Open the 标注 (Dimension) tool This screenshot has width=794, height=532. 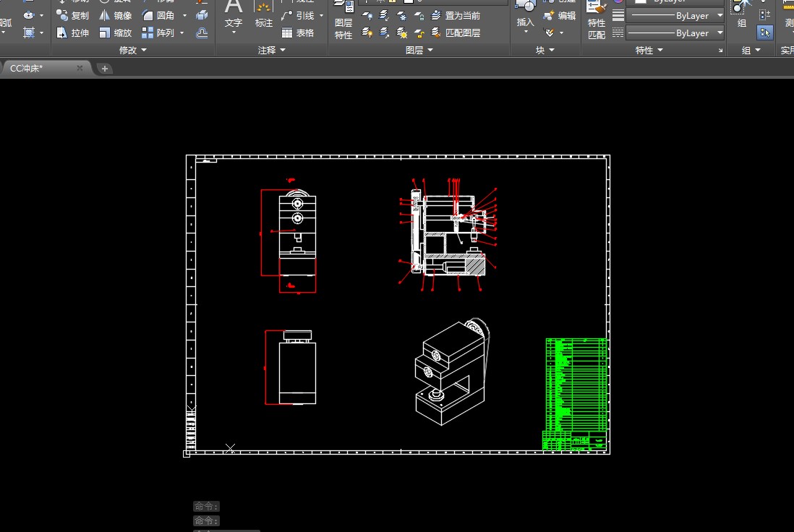(x=263, y=15)
